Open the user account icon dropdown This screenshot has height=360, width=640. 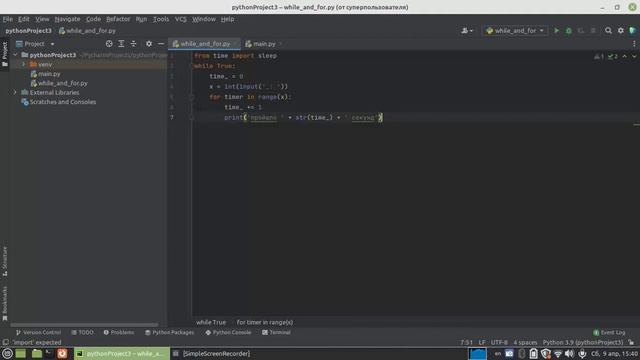pos(467,31)
